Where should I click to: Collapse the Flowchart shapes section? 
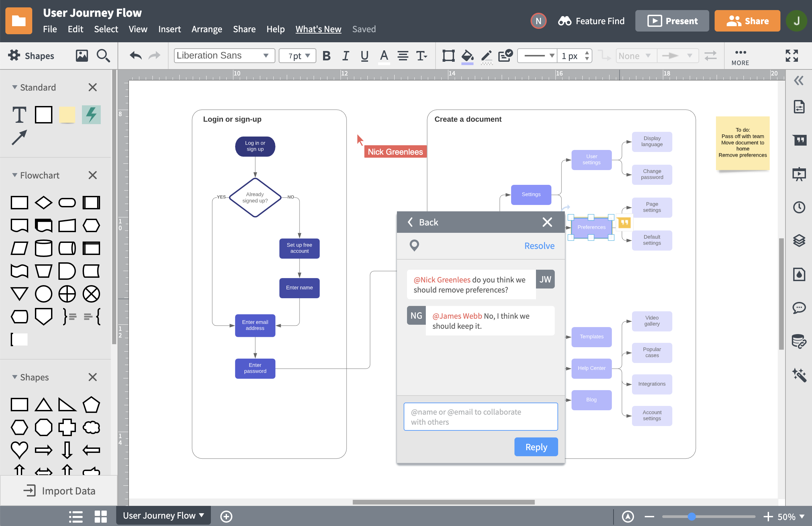[x=13, y=175]
